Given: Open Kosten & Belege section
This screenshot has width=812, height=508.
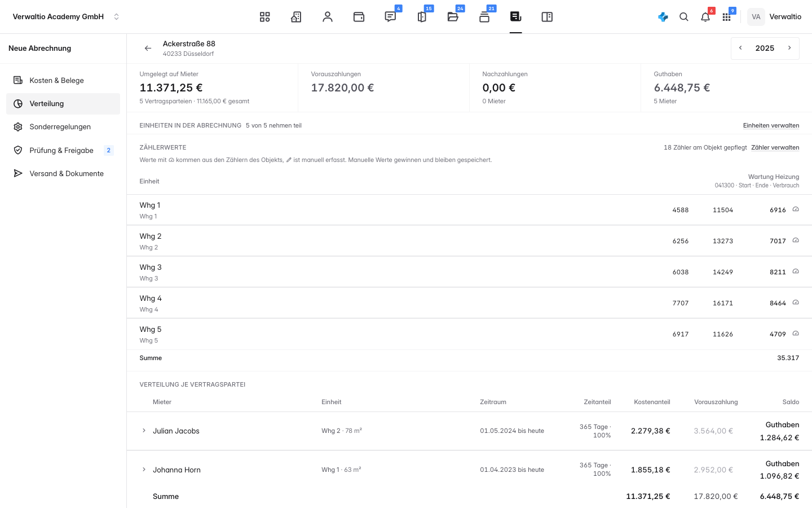Looking at the screenshot, I should click(x=63, y=80).
